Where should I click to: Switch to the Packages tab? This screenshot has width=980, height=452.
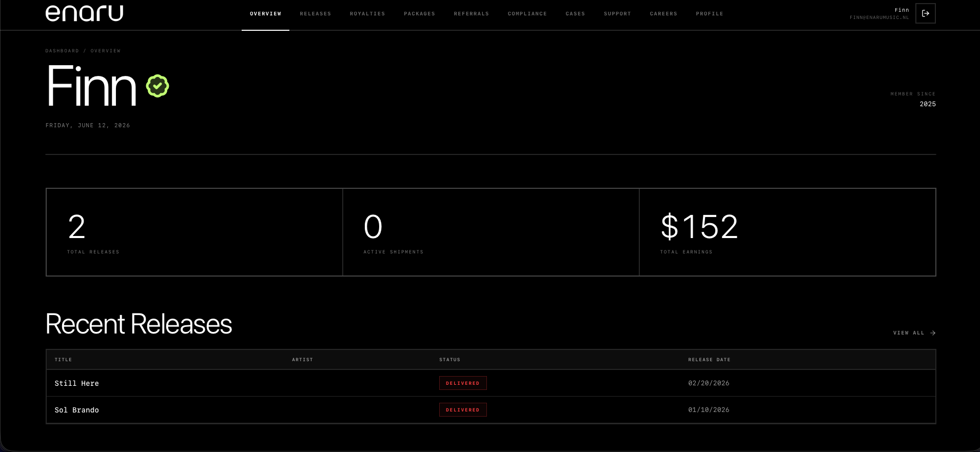[x=419, y=14]
